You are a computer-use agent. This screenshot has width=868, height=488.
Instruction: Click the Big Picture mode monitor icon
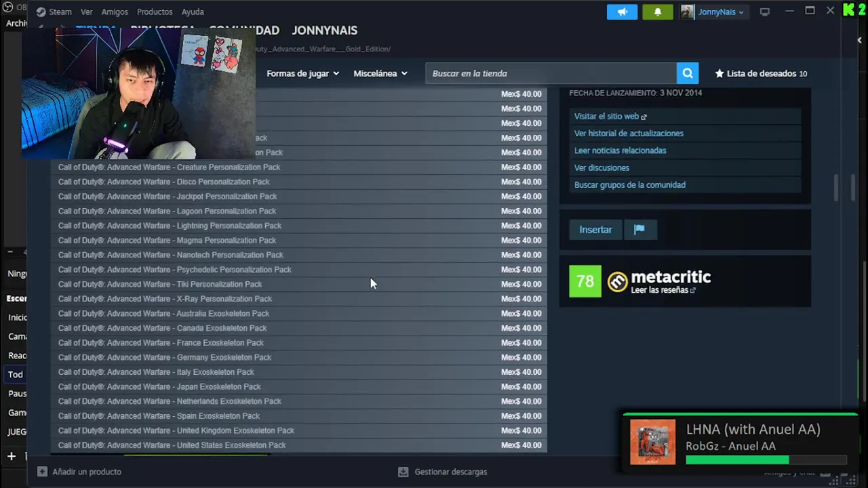(x=765, y=12)
